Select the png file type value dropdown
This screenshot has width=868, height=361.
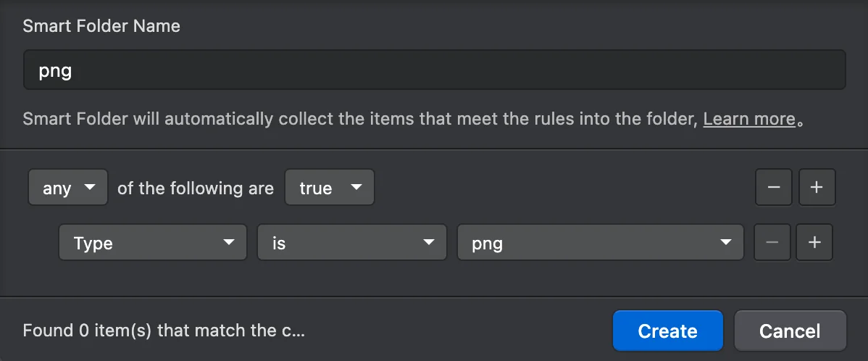coord(600,242)
